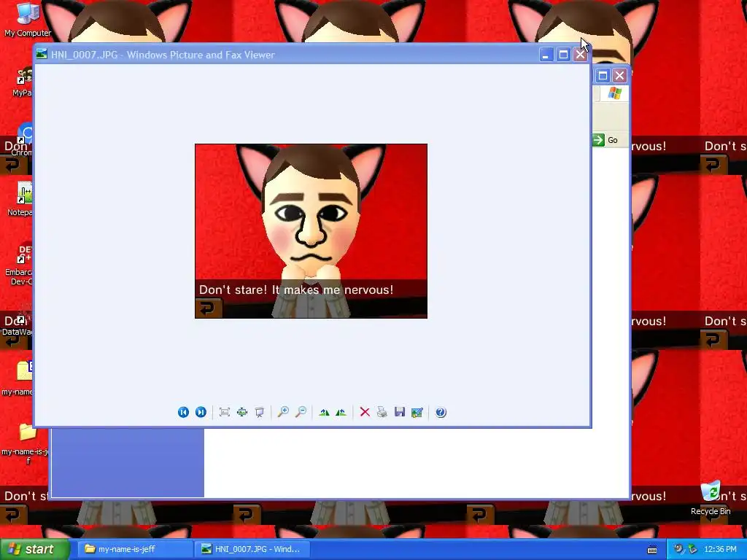Zoom out with the magnifier minus icon
Image resolution: width=747 pixels, height=560 pixels.
[301, 412]
